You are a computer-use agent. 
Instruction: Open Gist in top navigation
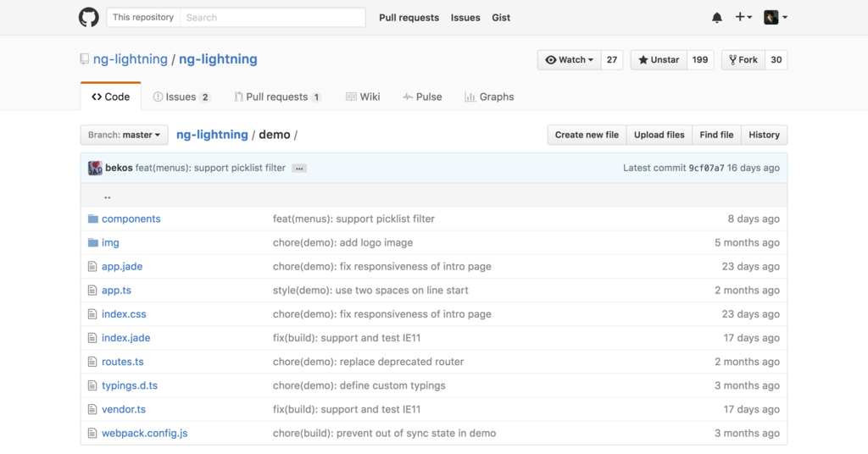tap(501, 18)
